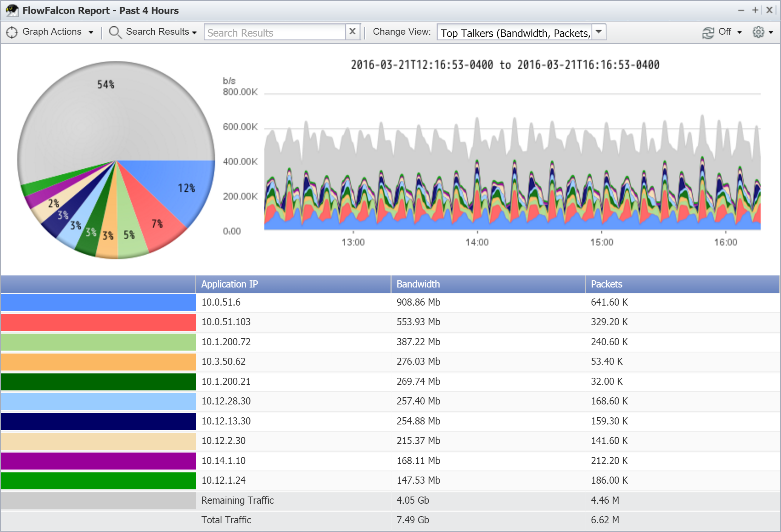
Task: Click inside the Search Results input field
Action: click(275, 32)
